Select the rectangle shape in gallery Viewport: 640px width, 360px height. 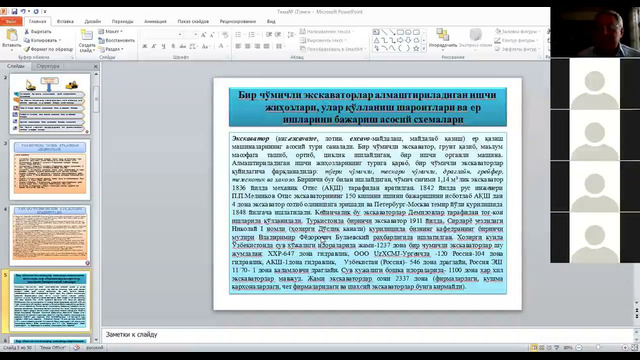pyautogui.click(x=400, y=32)
